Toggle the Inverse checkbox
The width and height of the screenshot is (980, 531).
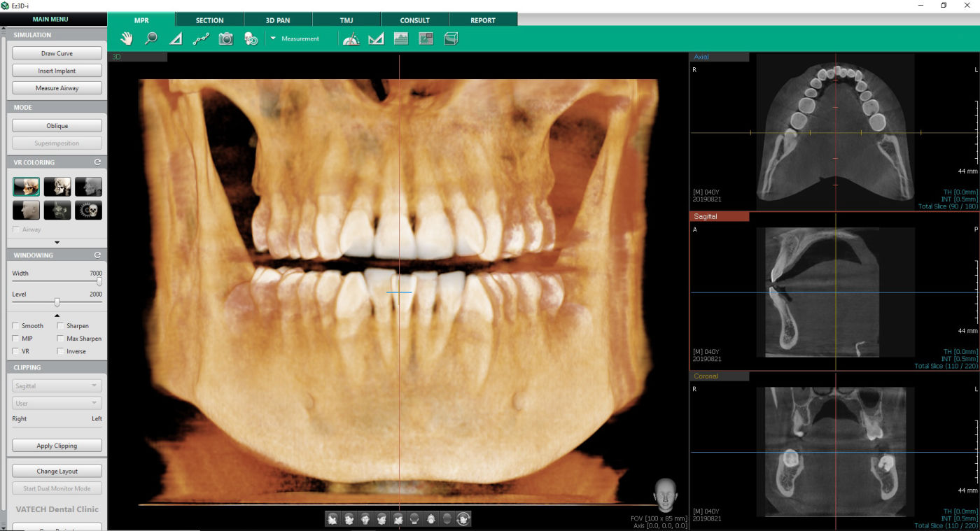[60, 351]
